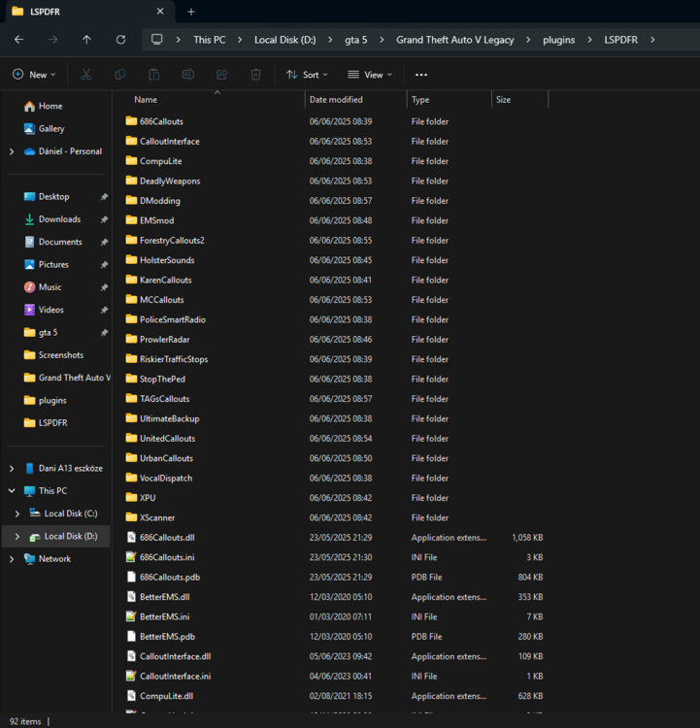Refresh the current folder view
Image resolution: width=700 pixels, height=728 pixels.
point(120,40)
